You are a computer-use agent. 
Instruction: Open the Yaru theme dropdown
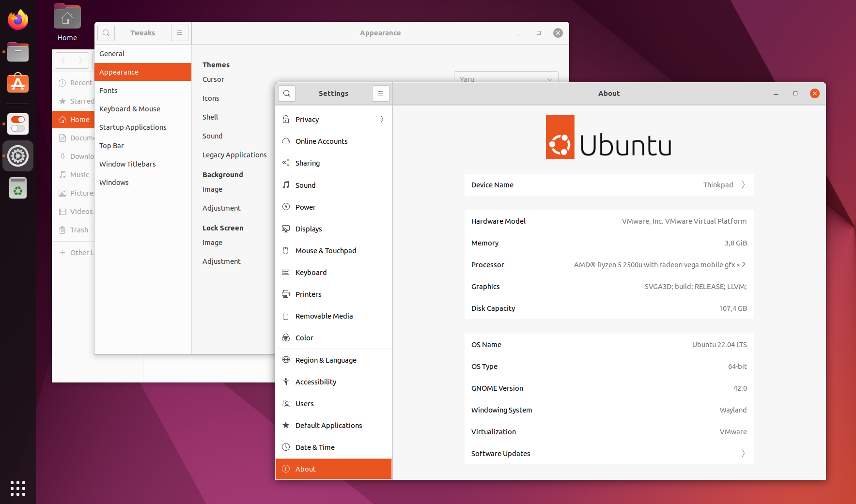(x=506, y=79)
